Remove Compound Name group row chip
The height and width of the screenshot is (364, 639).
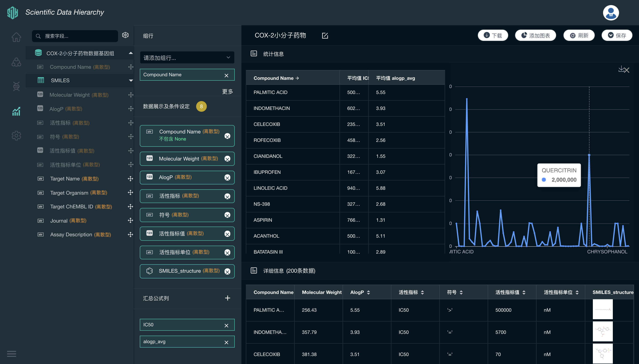click(x=227, y=76)
